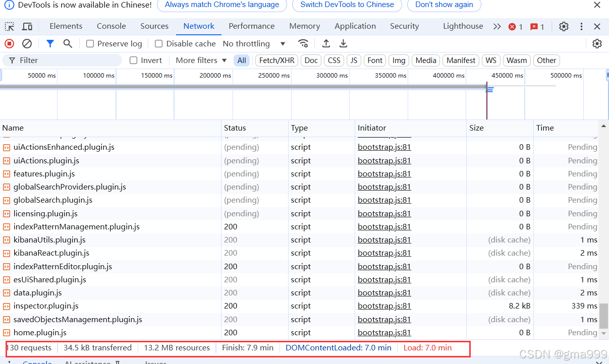This screenshot has width=609, height=364.
Task: Select kibanaReact.plugin.js request
Action: point(300,253)
